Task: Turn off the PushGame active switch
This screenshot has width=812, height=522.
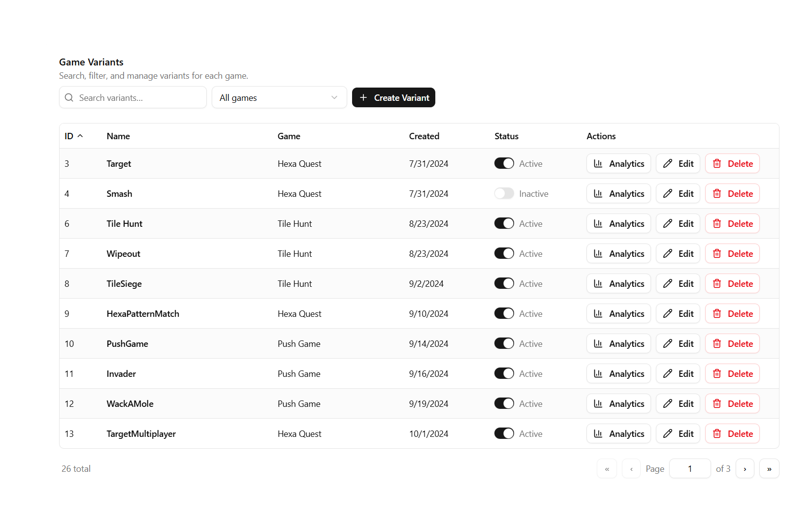Action: coord(504,343)
